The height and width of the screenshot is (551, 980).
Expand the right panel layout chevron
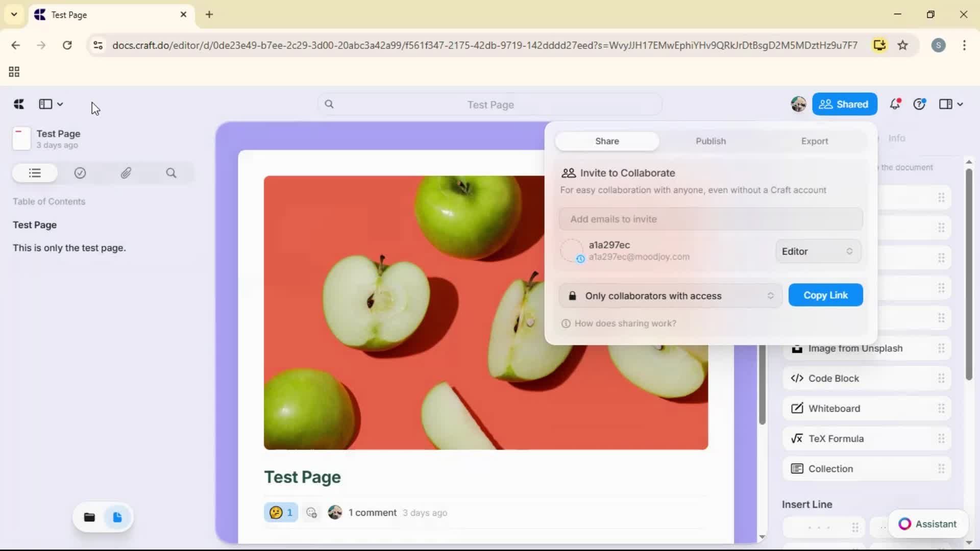[950, 104]
